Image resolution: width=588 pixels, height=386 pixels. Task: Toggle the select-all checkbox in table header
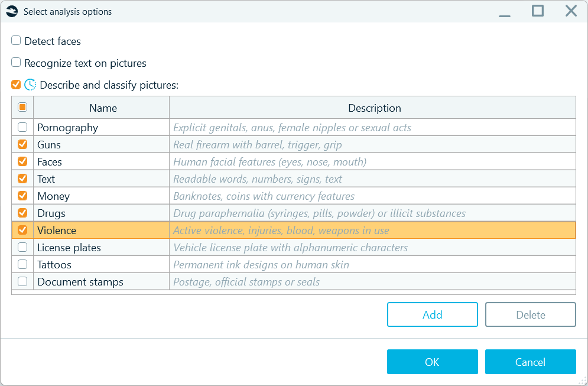click(x=22, y=107)
